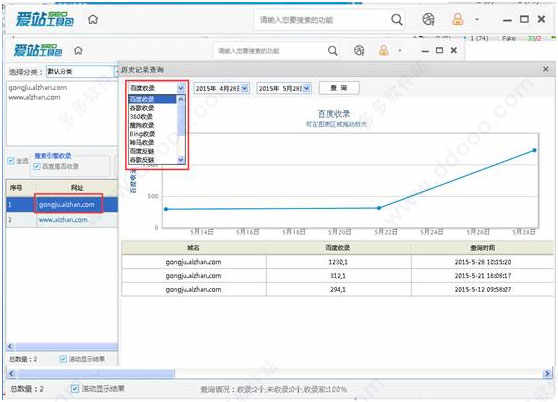
Task: Click the 百度收录 column header in the results table
Action: click(338, 248)
